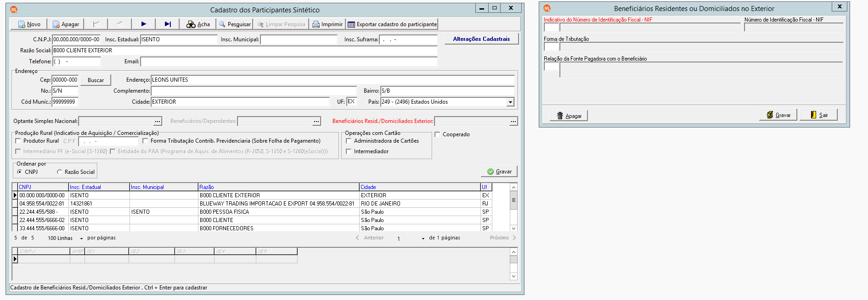Sort table by the Razão column header
Viewport: 868px width, 300px height.
pyautogui.click(x=279, y=187)
